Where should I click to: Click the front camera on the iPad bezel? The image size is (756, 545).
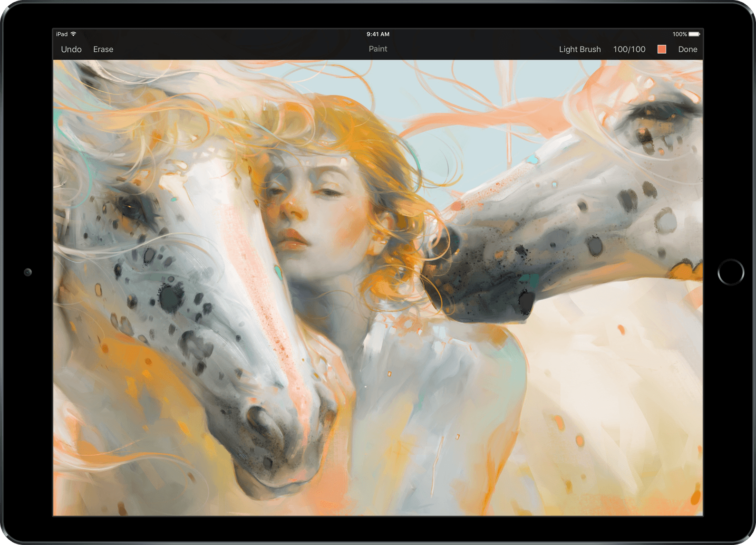tap(28, 272)
